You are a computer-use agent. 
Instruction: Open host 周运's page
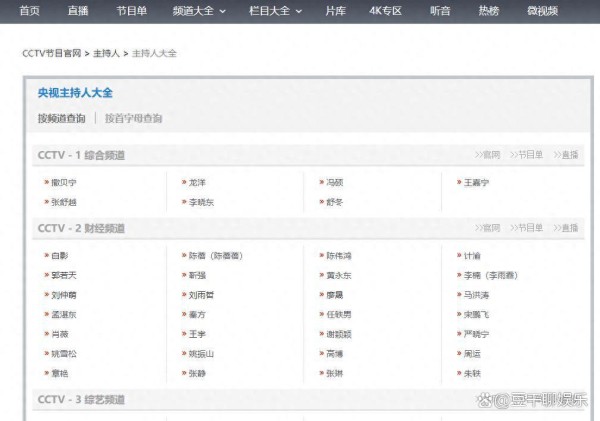[x=472, y=354]
